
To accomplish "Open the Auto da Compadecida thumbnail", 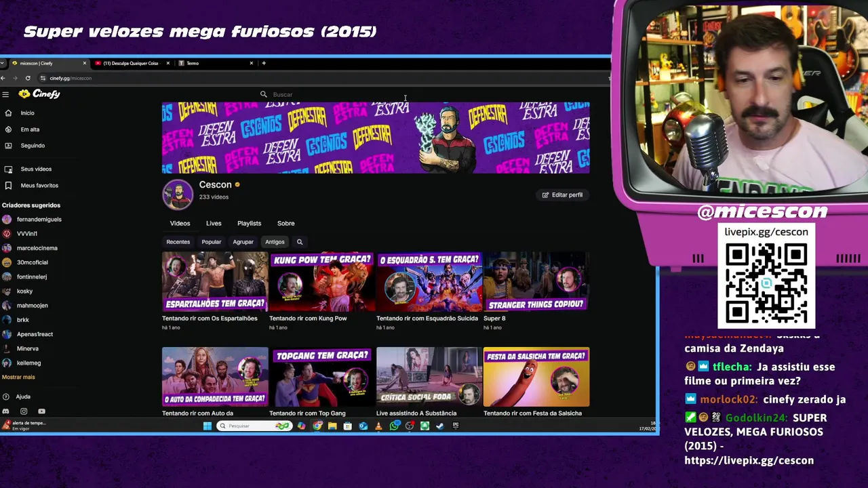I will pos(215,377).
